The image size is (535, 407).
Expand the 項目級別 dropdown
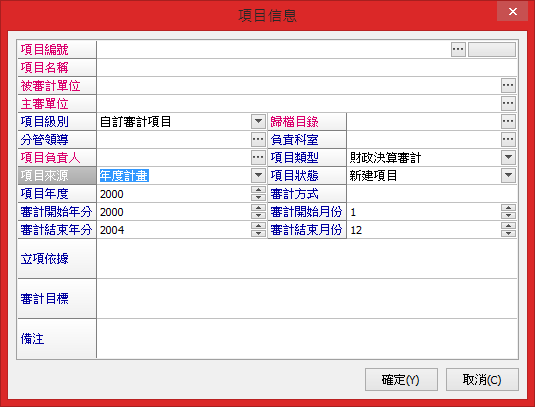tap(258, 121)
